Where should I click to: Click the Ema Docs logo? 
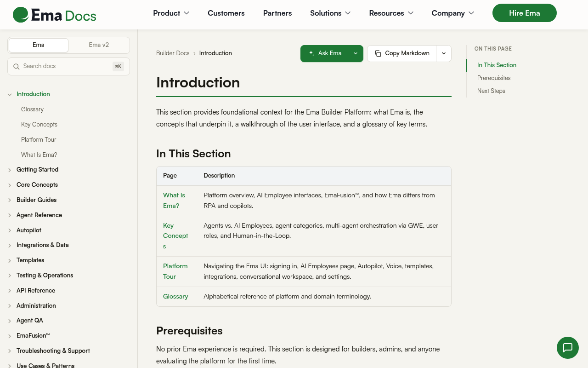(54, 15)
